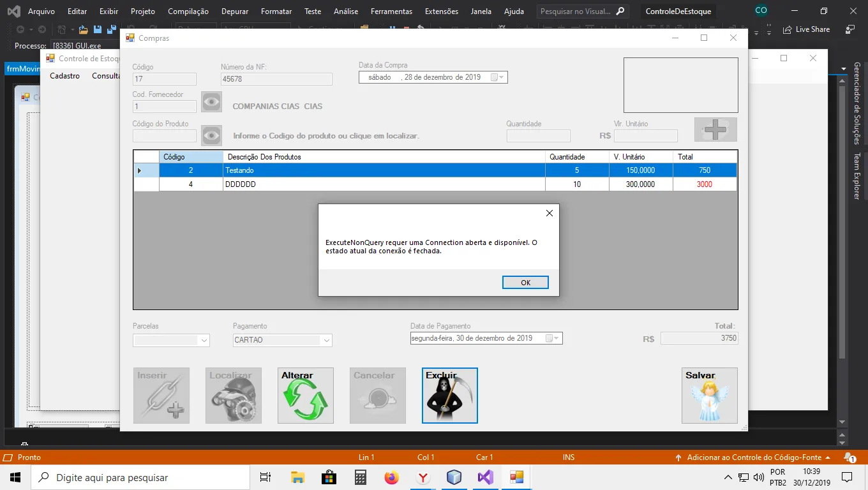Open Microsoft Store from the taskbar

[329, 477]
